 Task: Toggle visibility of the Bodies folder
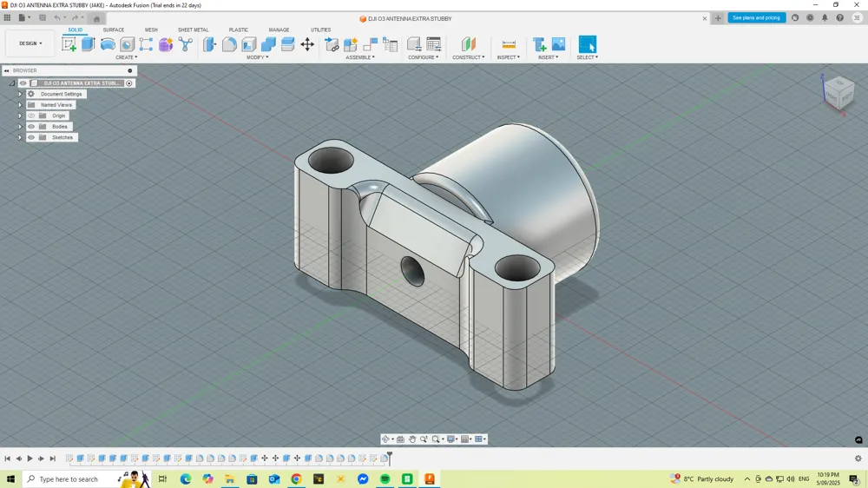(31, 126)
